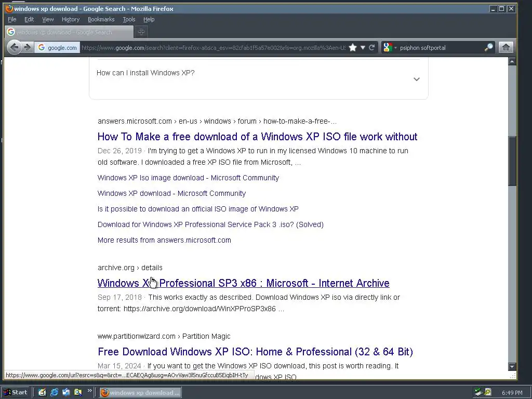Open the magnifier Quick Launch icon
This screenshot has width=532, height=399.
point(78,392)
